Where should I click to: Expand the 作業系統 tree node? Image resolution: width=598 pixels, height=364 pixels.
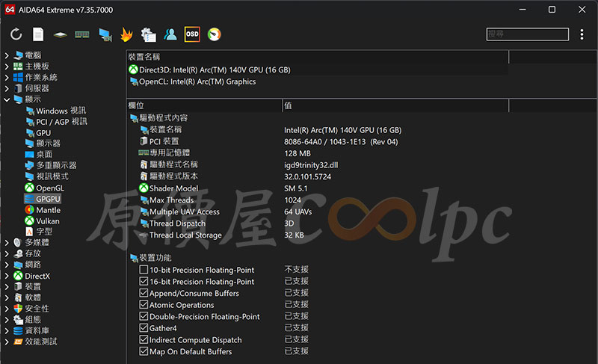[x=7, y=78]
